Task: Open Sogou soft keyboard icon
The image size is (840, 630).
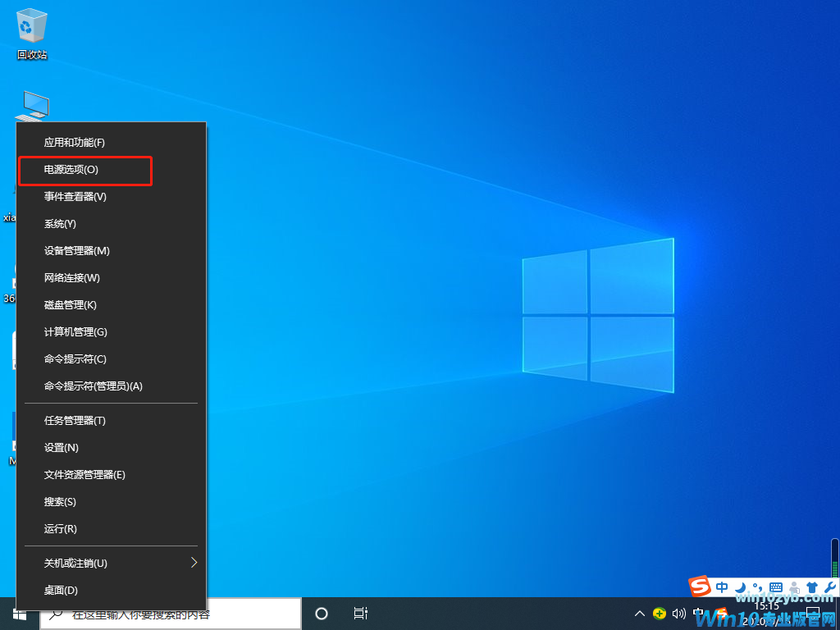Action: tap(775, 587)
